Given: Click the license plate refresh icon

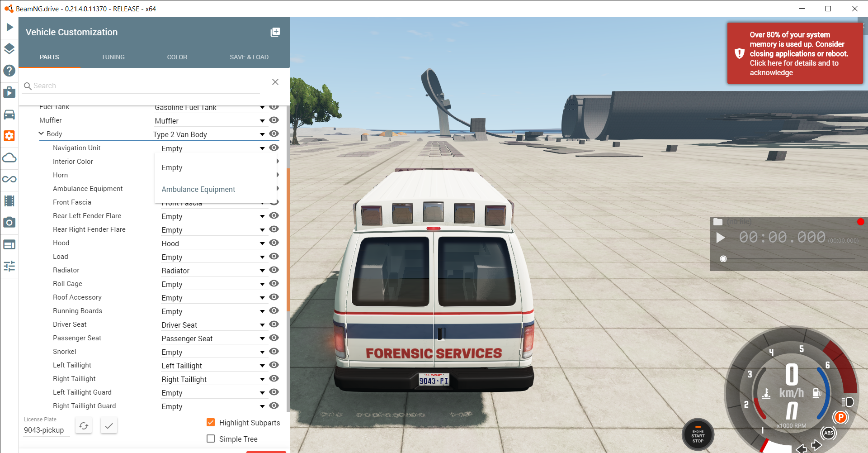Looking at the screenshot, I should pyautogui.click(x=84, y=426).
